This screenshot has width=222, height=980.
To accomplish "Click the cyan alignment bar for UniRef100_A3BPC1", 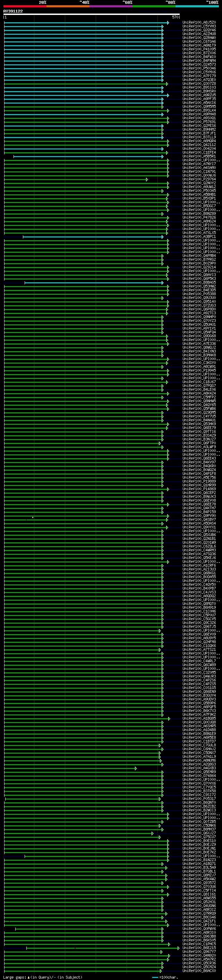I will click(93, 237).
